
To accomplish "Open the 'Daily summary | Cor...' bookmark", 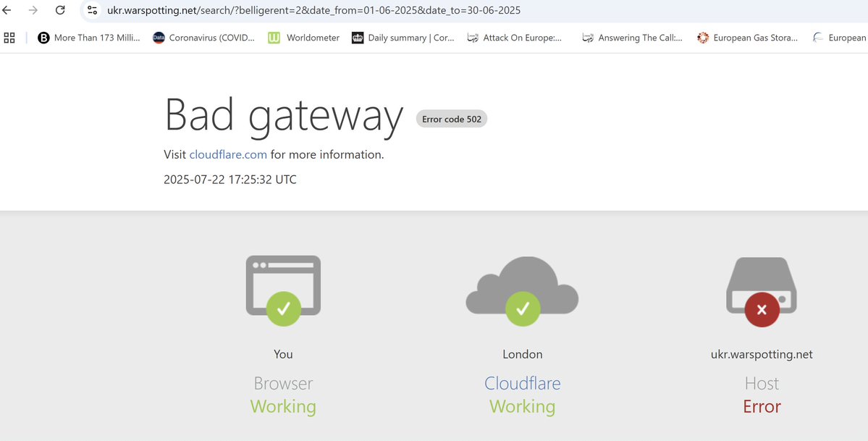I will [403, 38].
